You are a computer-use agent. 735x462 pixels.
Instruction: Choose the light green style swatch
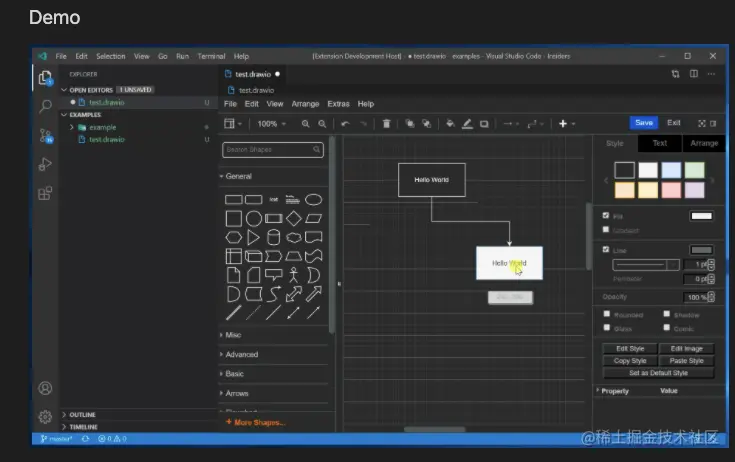[694, 170]
